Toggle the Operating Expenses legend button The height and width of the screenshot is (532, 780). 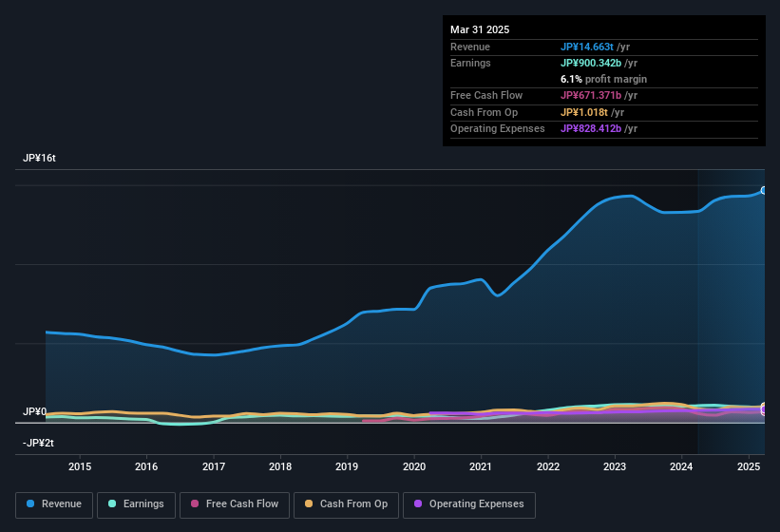pyautogui.click(x=469, y=504)
